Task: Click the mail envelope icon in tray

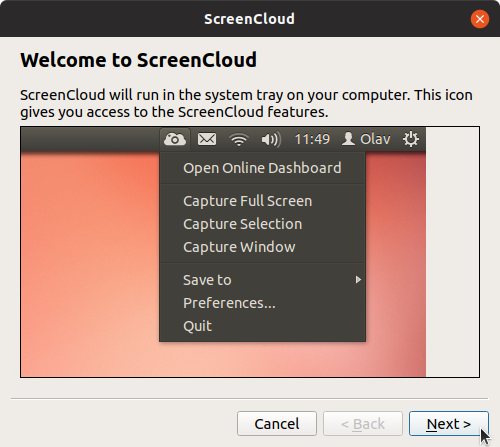Action: pyautogui.click(x=207, y=139)
